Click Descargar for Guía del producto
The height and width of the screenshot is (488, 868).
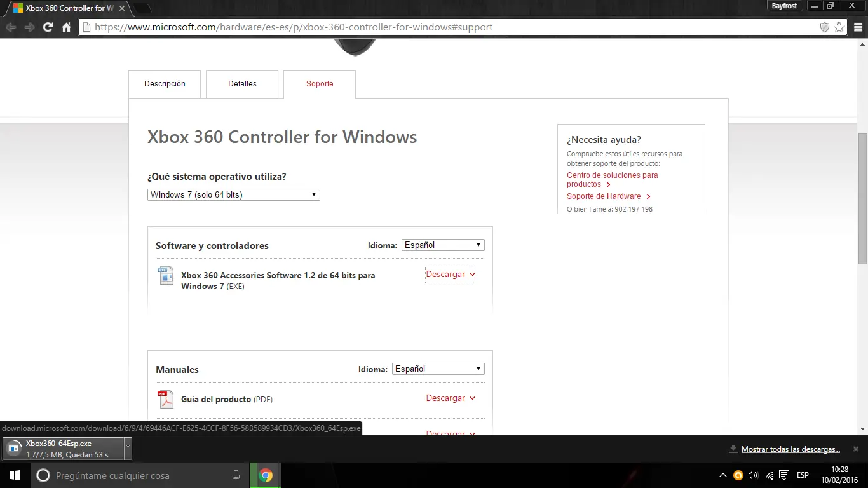451,398
